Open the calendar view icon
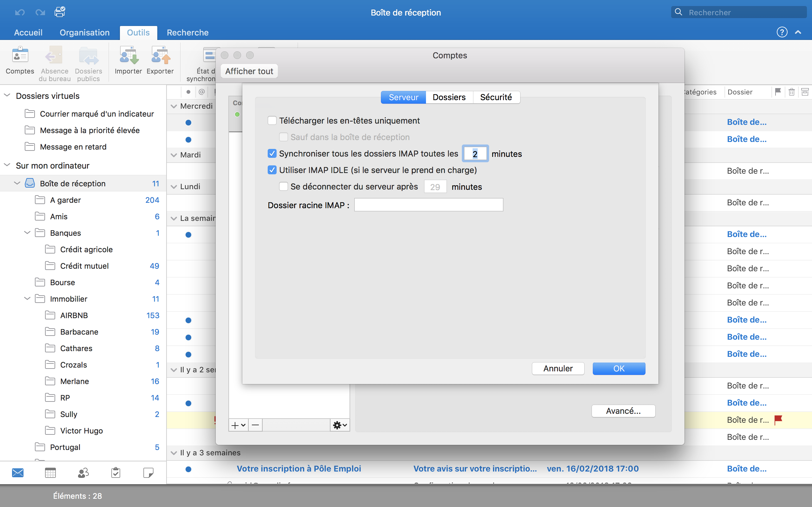Viewport: 812px width, 507px height. coord(50,473)
